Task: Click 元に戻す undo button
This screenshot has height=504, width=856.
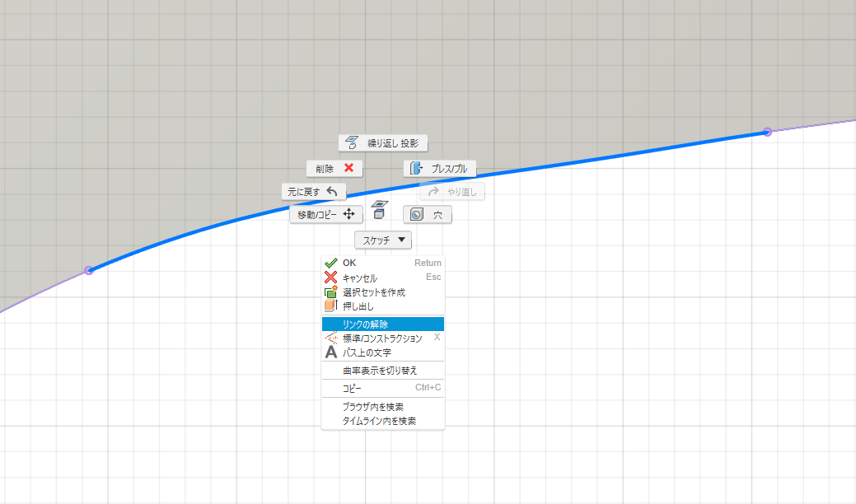Action: click(313, 191)
